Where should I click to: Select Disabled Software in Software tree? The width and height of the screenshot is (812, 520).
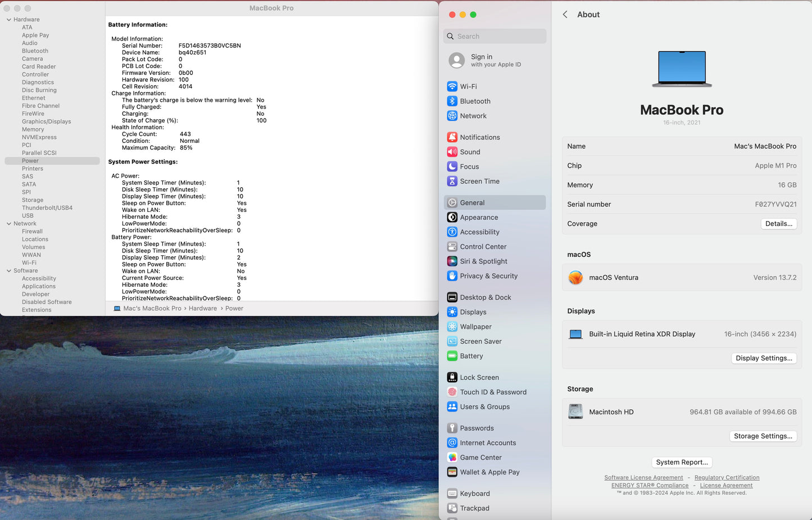tap(47, 302)
